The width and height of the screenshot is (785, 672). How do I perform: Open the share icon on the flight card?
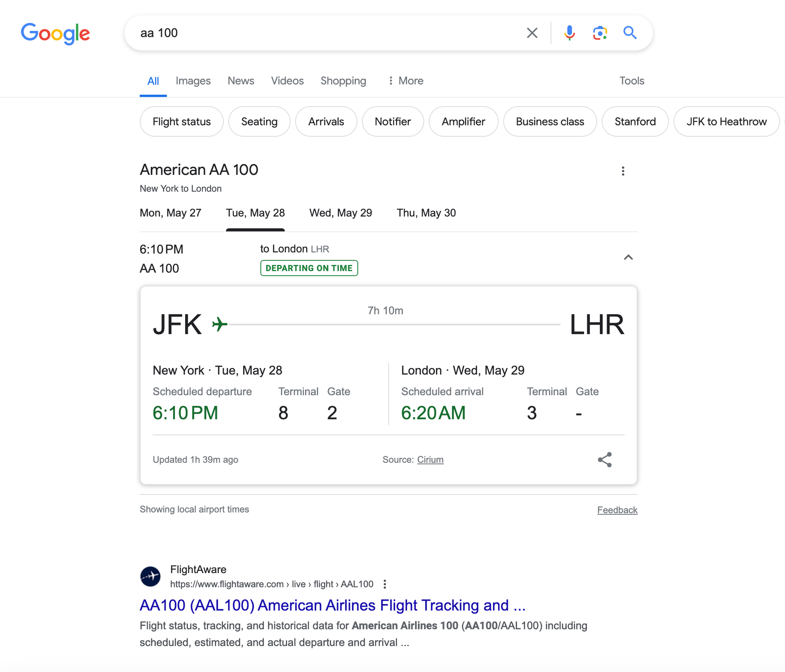[604, 460]
